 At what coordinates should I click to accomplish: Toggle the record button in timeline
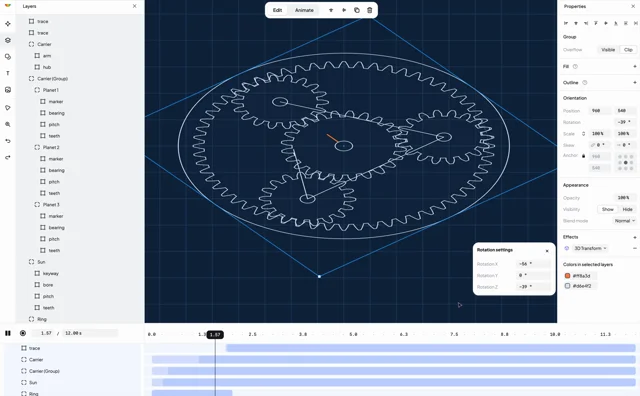[23, 333]
